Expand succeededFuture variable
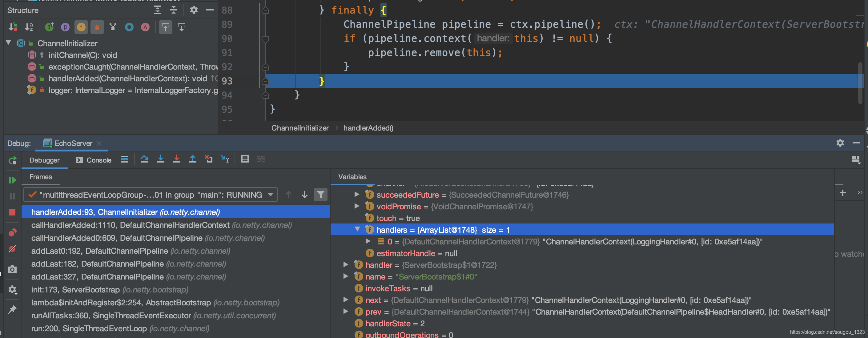This screenshot has width=868, height=338. pos(356,195)
